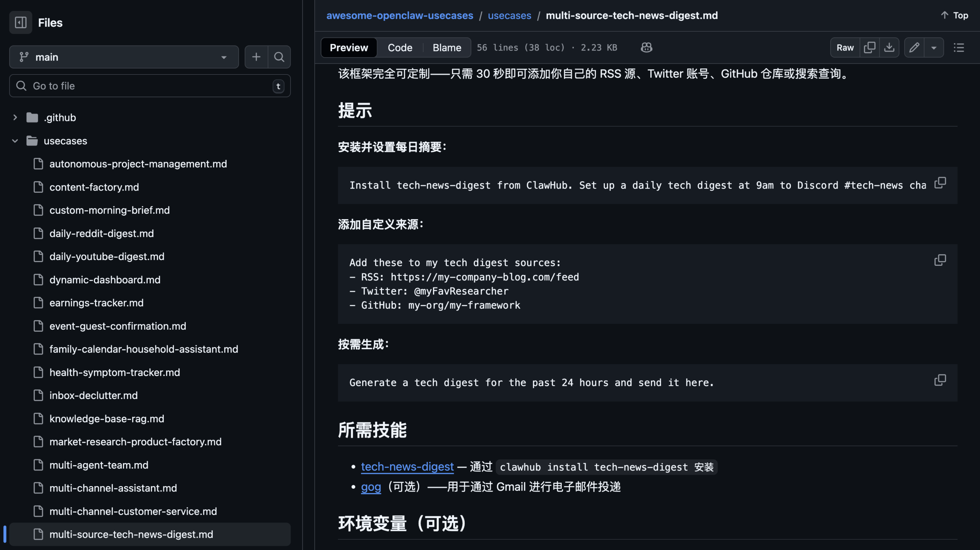This screenshot has width=980, height=550.
Task: Copy the ClawHub install command block
Action: (940, 182)
